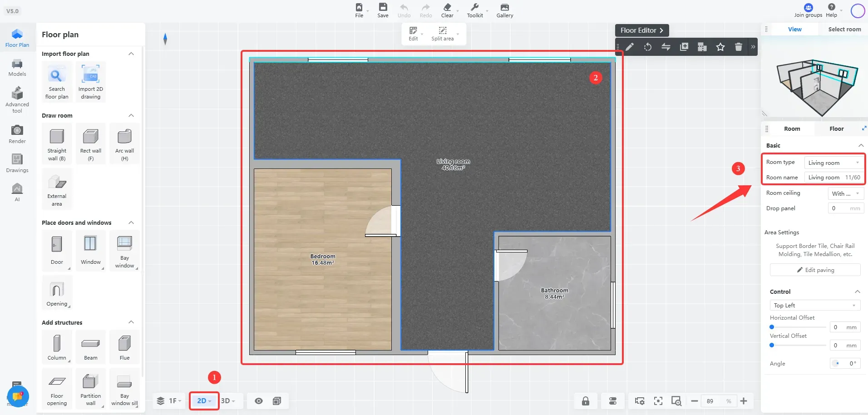The height and width of the screenshot is (415, 868).
Task: Delete the selection using trash icon
Action: click(x=739, y=47)
